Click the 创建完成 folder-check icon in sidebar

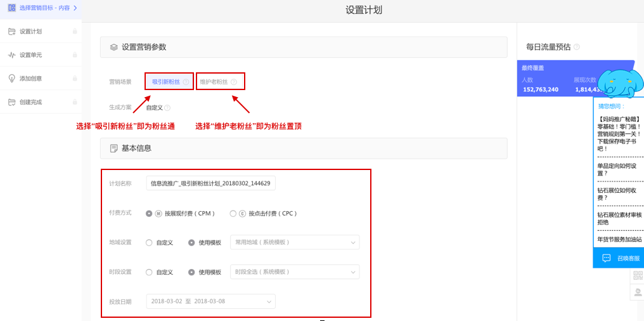pos(12,102)
